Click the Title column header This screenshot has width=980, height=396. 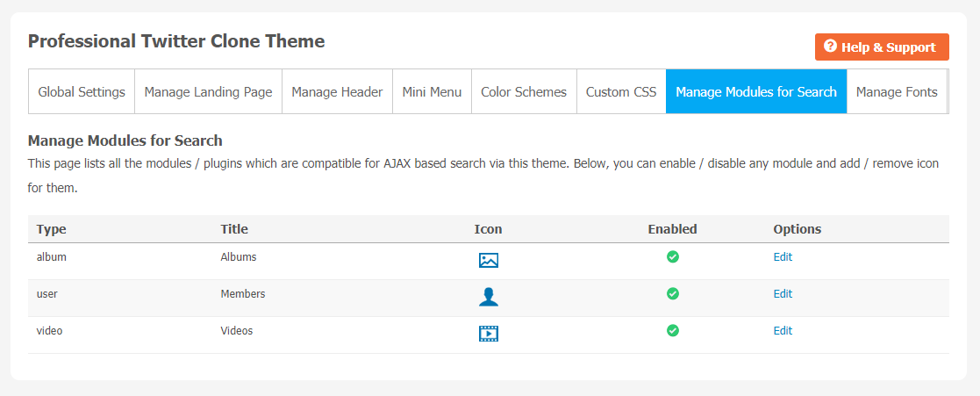click(234, 229)
